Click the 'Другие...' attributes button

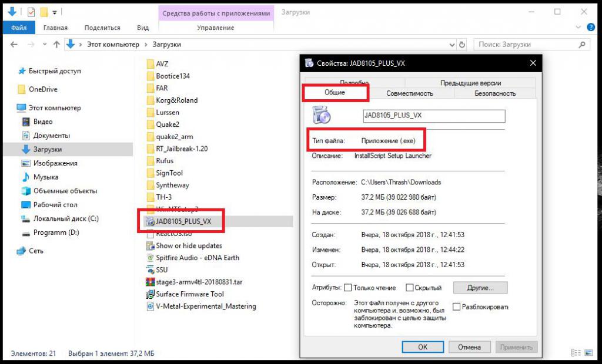pos(480,287)
